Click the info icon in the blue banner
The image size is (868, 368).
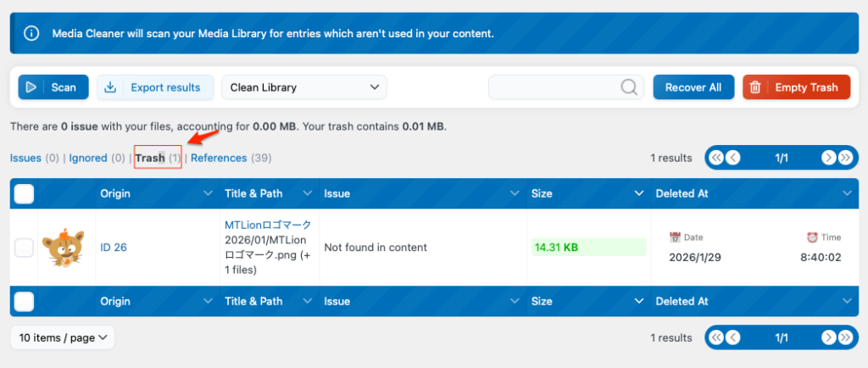31,34
